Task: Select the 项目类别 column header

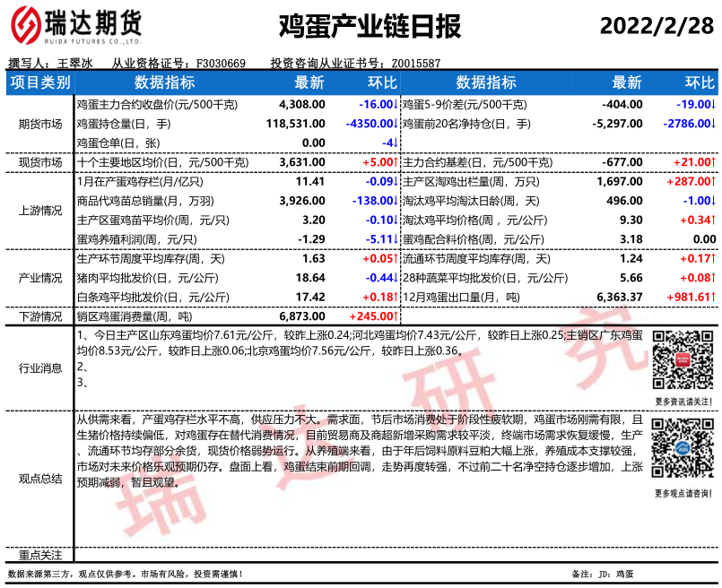Action: coord(39,82)
